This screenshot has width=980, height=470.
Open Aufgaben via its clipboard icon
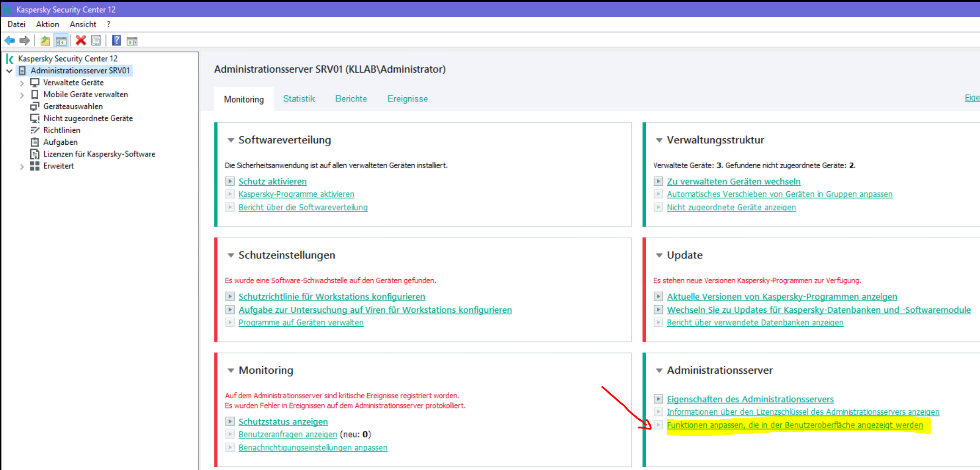34,142
